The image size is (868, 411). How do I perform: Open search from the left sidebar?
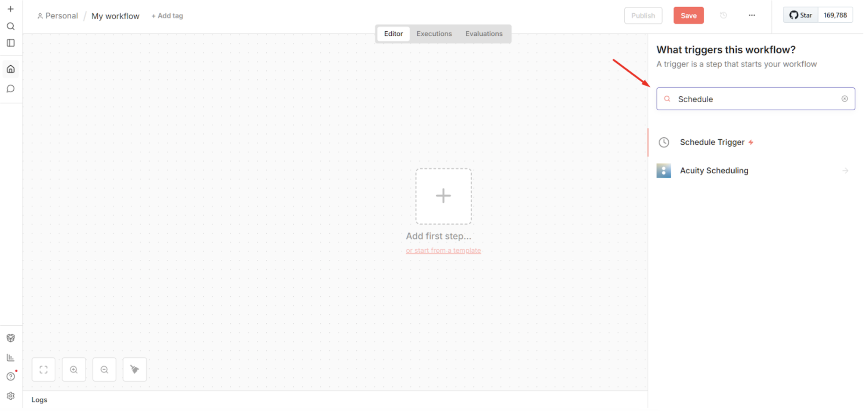click(11, 26)
